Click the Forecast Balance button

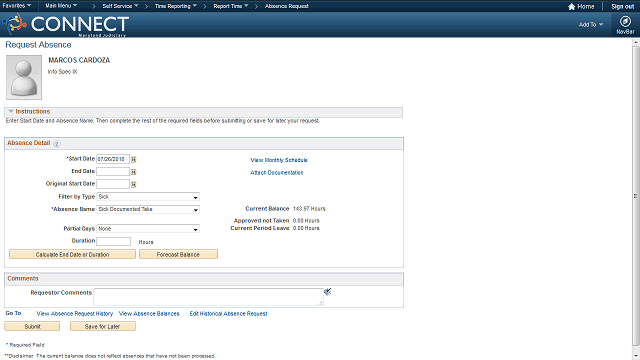(x=178, y=254)
